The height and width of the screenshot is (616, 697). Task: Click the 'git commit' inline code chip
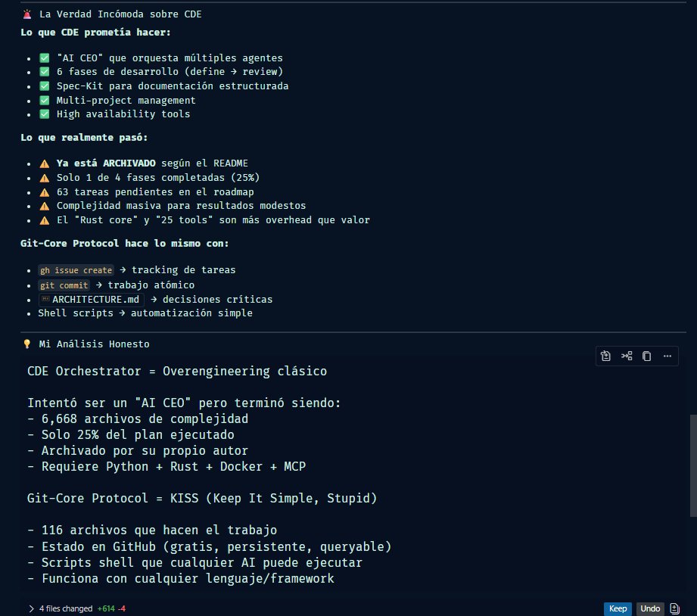(x=64, y=285)
